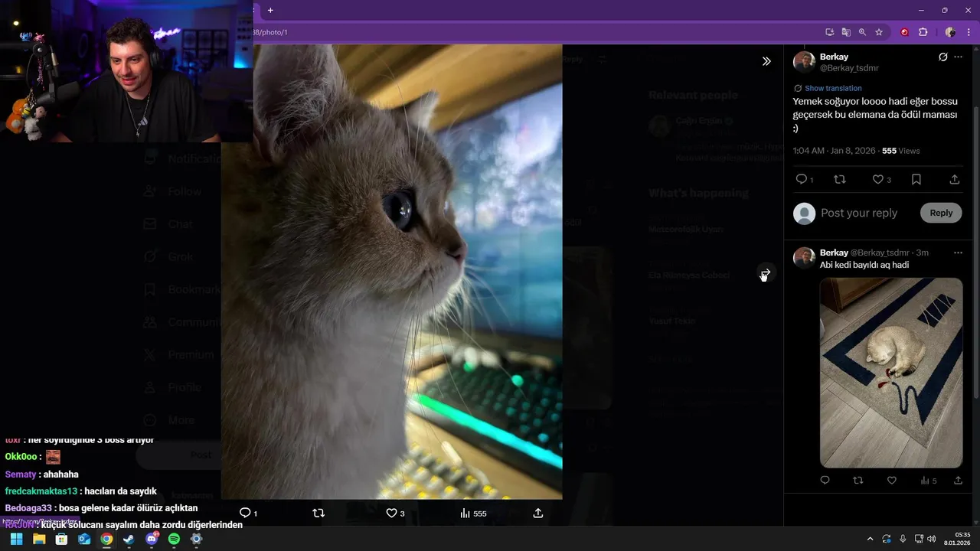The image size is (980, 551).
Task: Share the 'Abi kedi bayıldı' reply
Action: point(958,481)
